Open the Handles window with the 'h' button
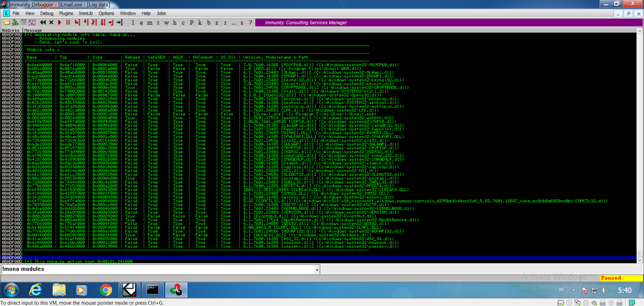Screen dimensions: 644x306 coord(175,23)
